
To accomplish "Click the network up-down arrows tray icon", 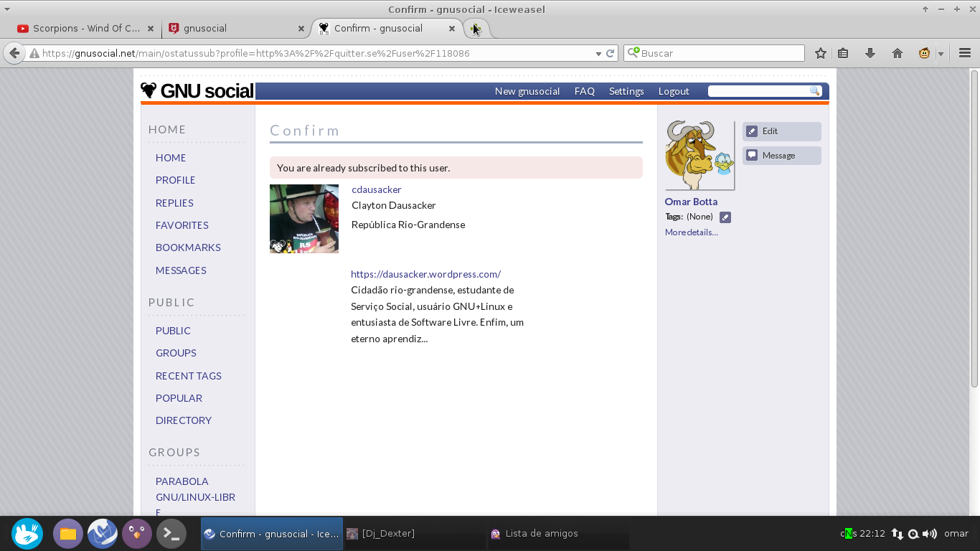I will [897, 534].
